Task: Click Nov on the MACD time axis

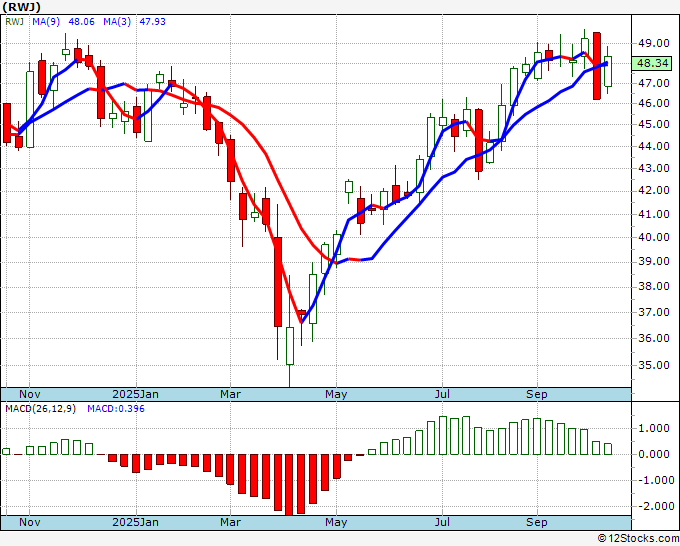Action: (29, 522)
